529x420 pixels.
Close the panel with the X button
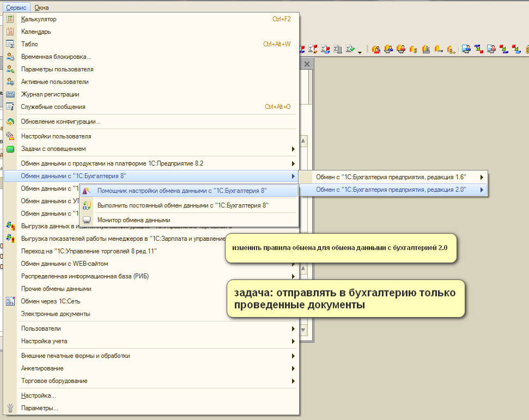(307, 64)
